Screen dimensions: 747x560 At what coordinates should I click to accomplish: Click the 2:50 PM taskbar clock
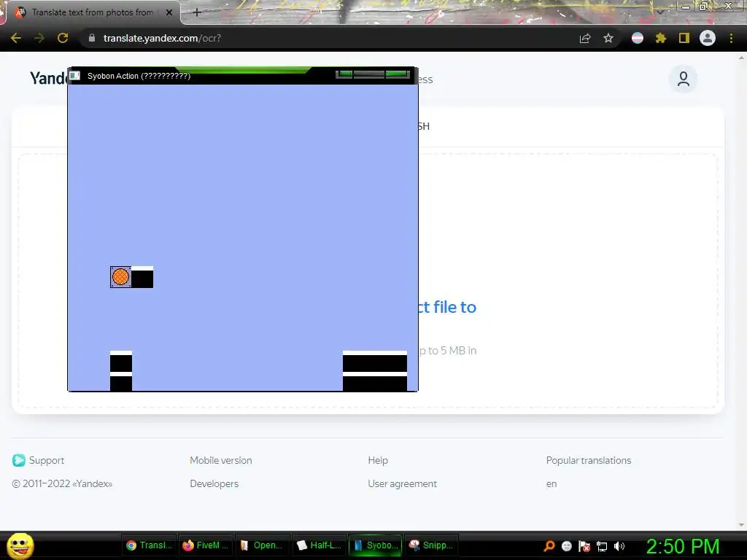683,546
